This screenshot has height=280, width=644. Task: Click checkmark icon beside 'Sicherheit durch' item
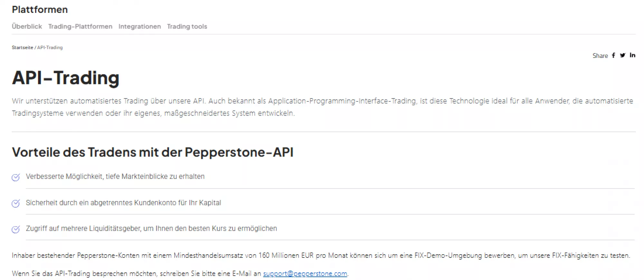pyautogui.click(x=15, y=203)
